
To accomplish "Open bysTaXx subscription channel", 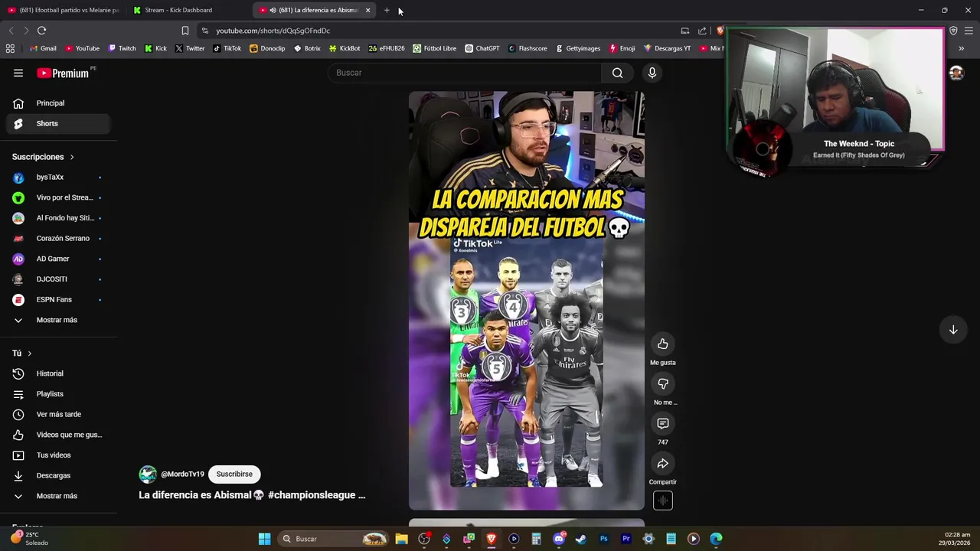I will 58,178.
